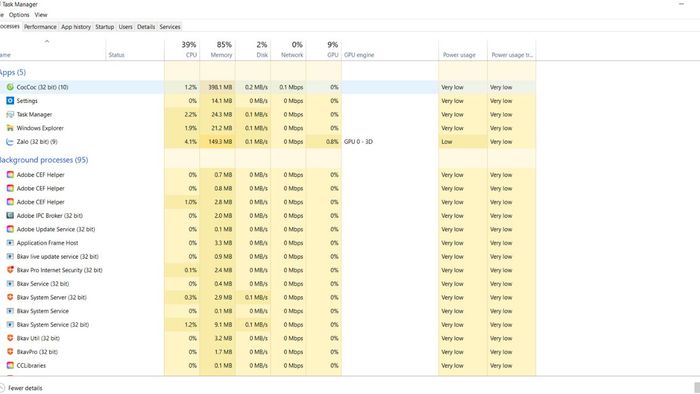Select the Application Frame Host icon

tap(10, 243)
